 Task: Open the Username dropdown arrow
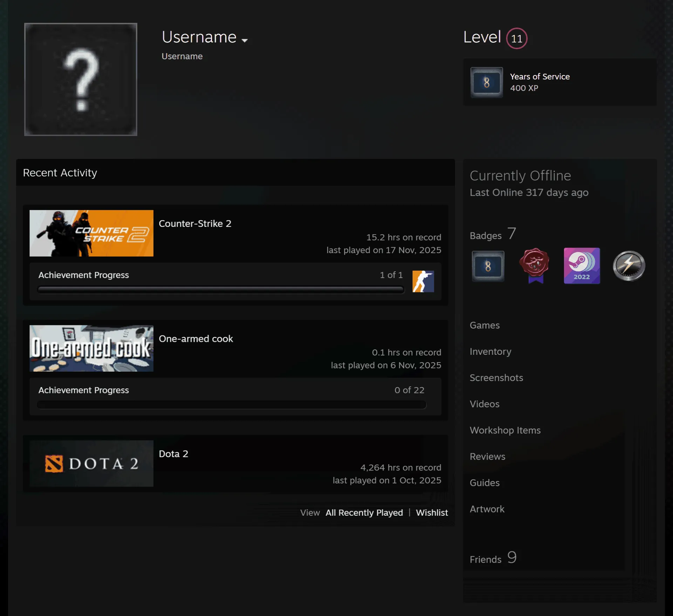coord(245,40)
